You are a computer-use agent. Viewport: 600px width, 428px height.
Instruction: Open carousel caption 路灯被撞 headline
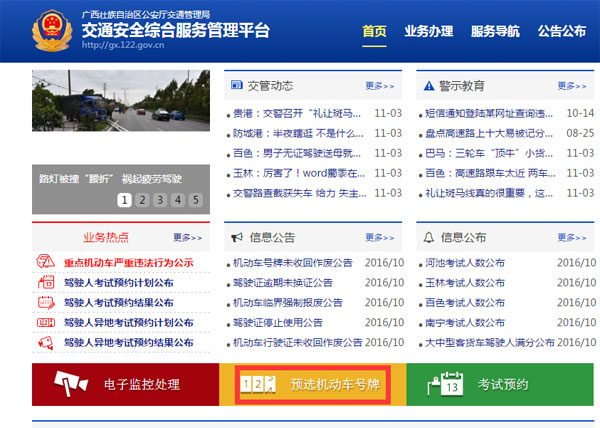(x=110, y=179)
